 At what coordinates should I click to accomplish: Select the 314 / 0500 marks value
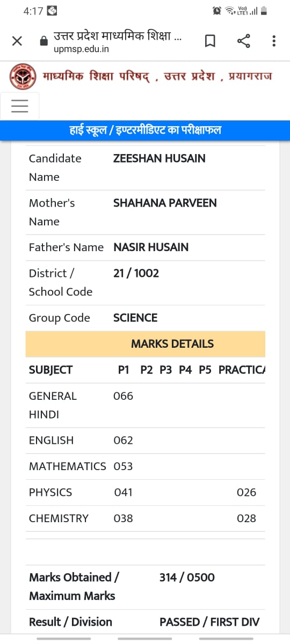[187, 577]
